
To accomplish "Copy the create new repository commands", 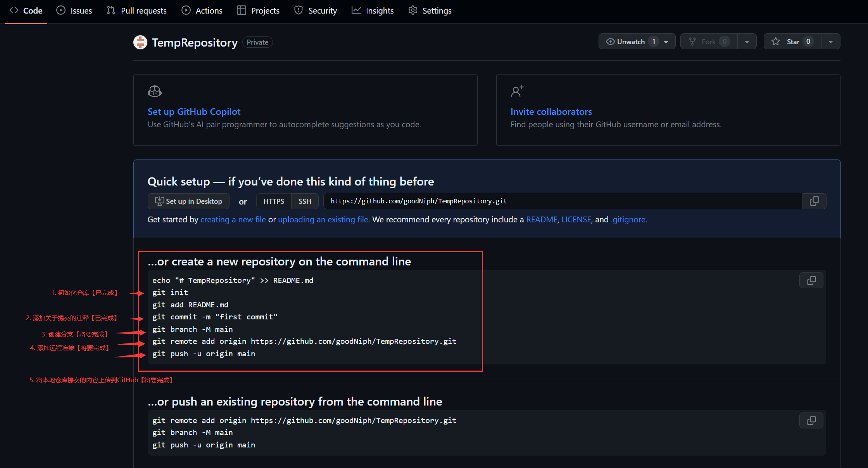I will (x=811, y=281).
